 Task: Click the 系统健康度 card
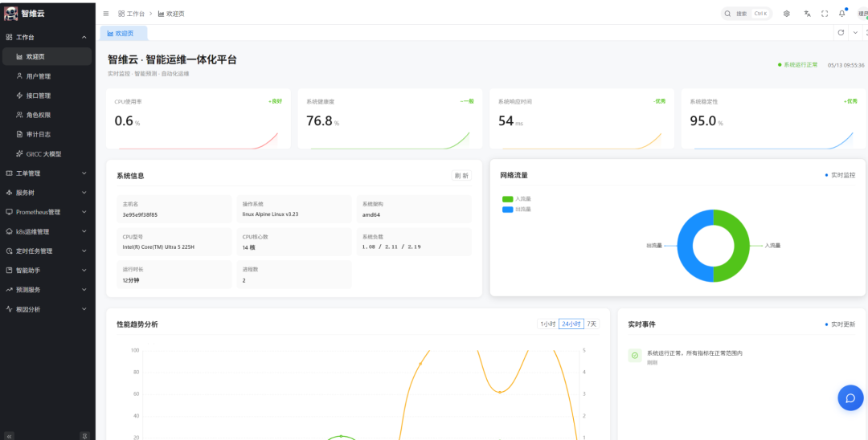click(x=390, y=118)
